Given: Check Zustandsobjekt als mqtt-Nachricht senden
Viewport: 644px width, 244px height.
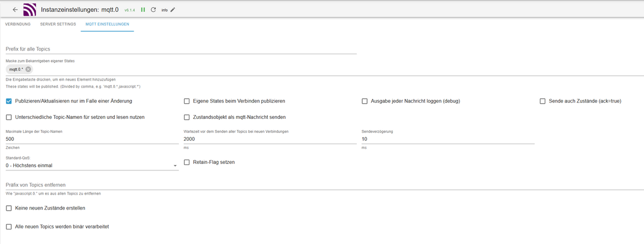Looking at the screenshot, I should (x=187, y=117).
